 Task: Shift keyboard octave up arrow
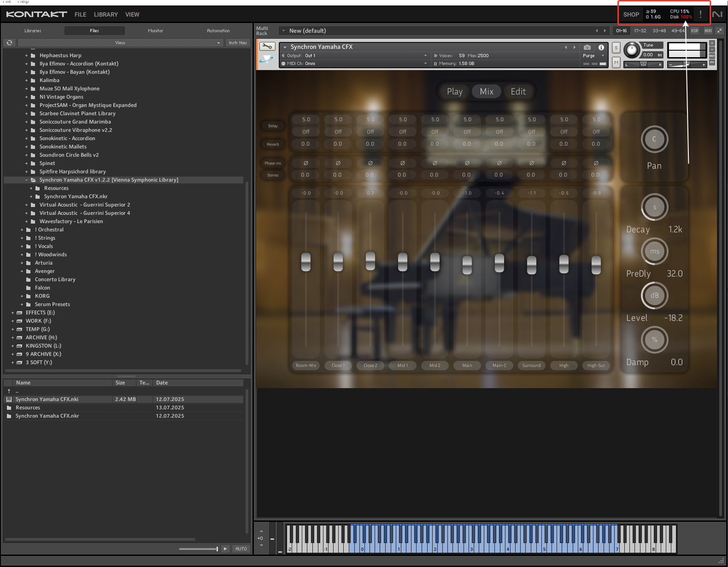point(261,531)
